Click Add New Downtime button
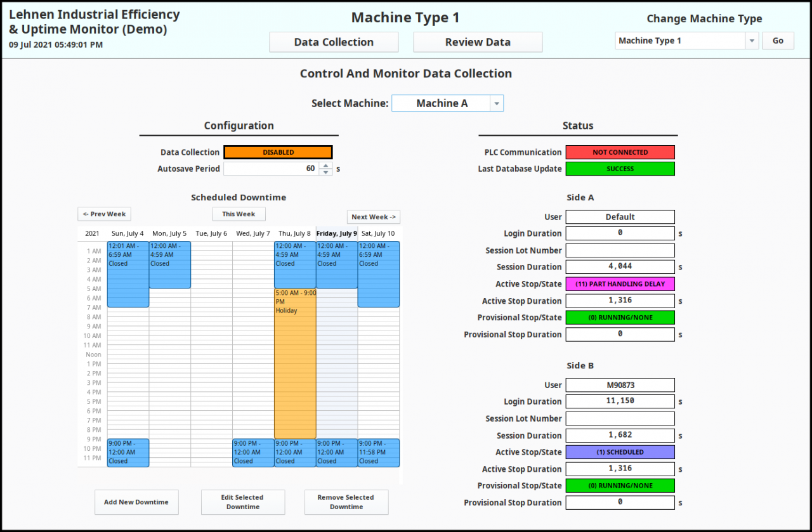812x532 pixels. [136, 502]
